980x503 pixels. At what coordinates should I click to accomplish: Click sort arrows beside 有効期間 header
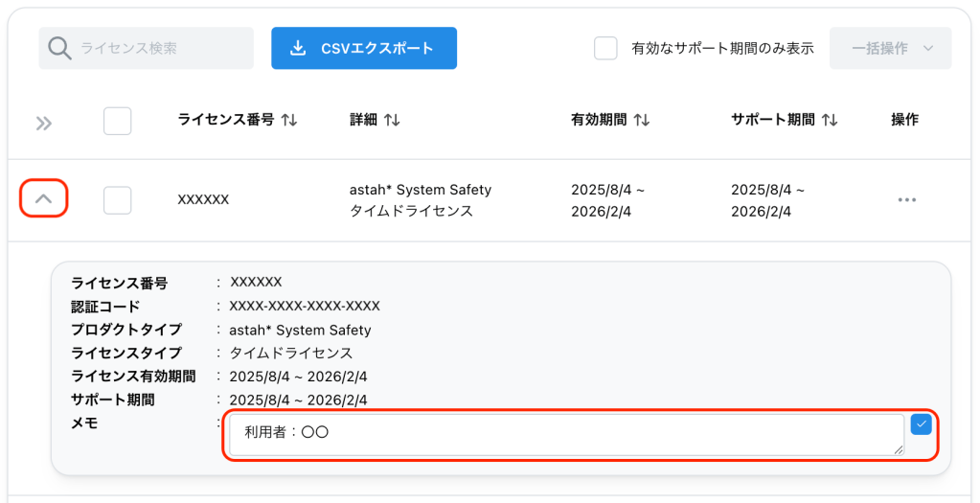point(642,121)
